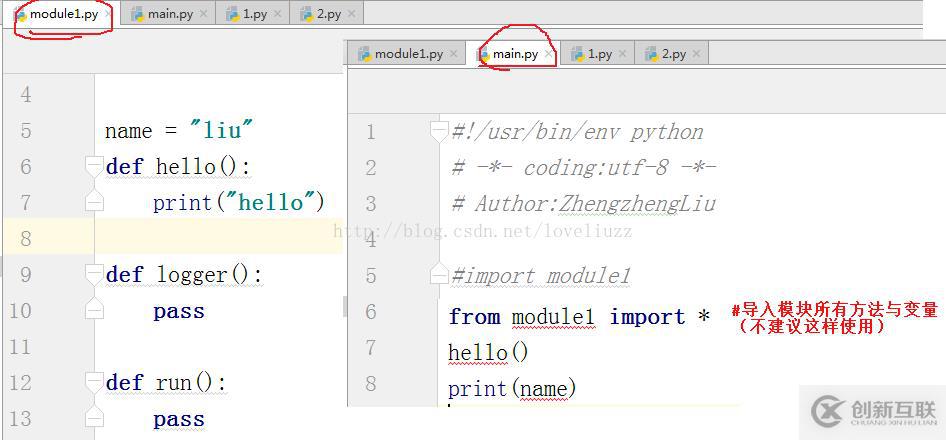Place cursor on from module1 import * line

(x=579, y=317)
